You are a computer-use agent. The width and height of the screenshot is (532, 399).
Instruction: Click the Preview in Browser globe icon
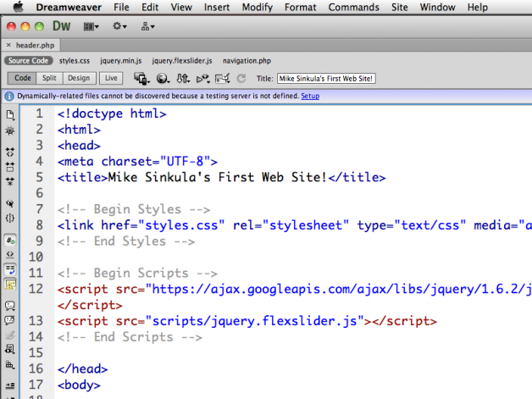pyautogui.click(x=163, y=79)
